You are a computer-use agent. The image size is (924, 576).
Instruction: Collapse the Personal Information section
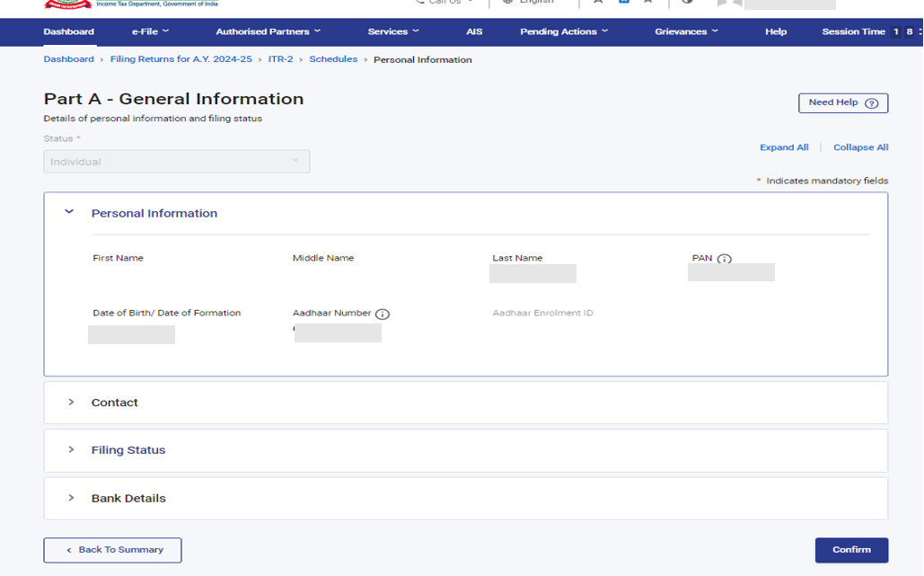(70, 213)
